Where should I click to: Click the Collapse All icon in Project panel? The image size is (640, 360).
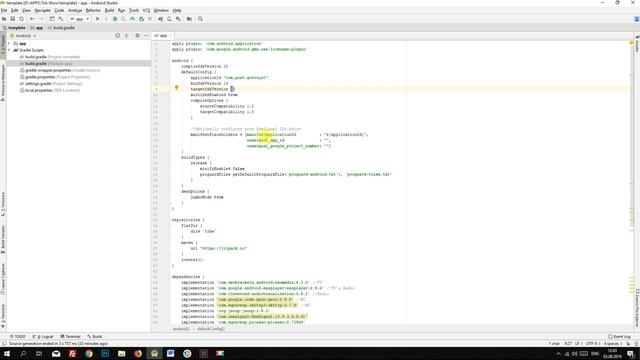click(127, 36)
